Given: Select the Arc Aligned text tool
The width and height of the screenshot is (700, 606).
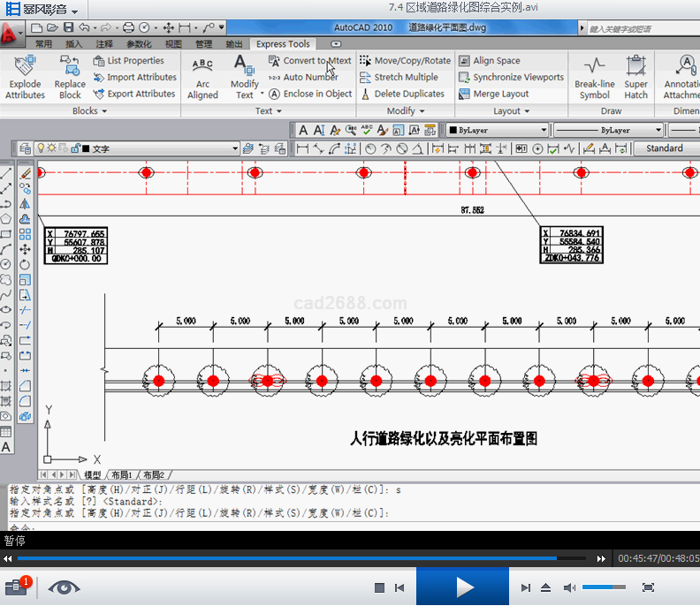Looking at the screenshot, I should 202,77.
